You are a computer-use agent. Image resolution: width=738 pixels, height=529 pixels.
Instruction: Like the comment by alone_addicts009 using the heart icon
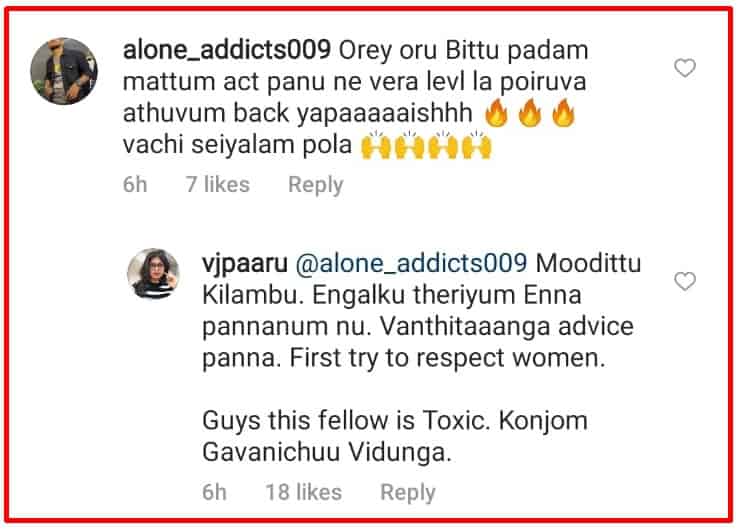[x=684, y=68]
